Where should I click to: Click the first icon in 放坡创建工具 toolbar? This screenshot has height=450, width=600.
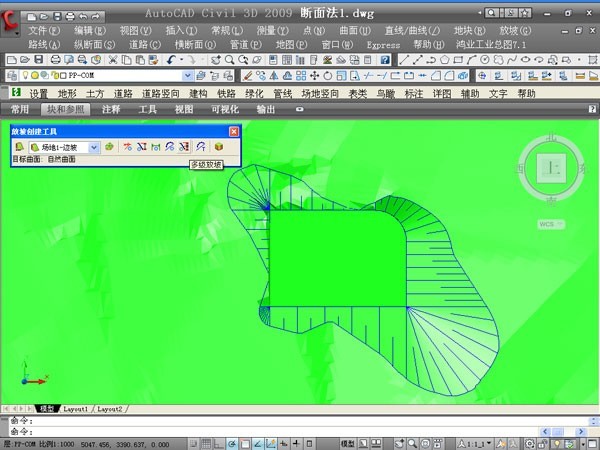[19, 147]
